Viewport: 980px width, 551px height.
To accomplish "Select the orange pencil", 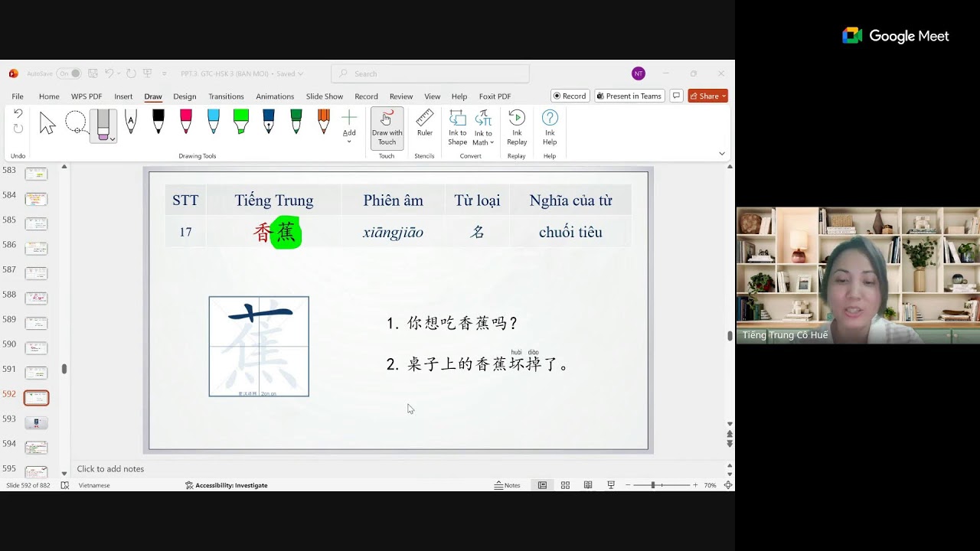I will pos(324,122).
